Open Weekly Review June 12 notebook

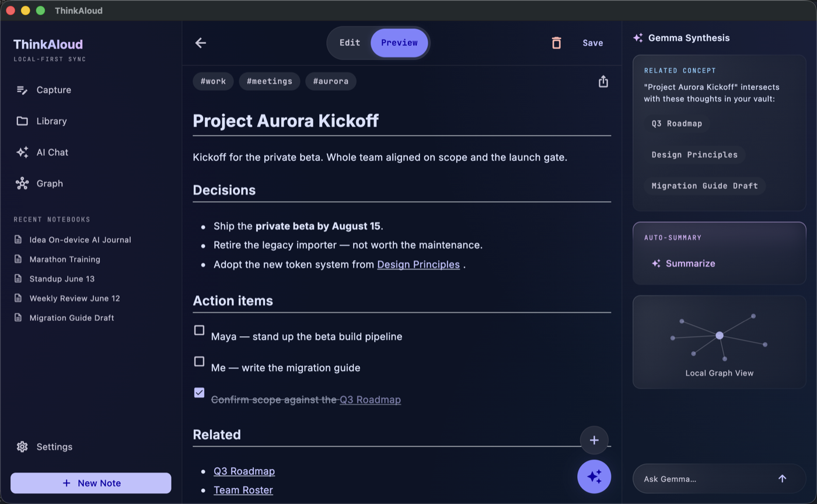75,298
